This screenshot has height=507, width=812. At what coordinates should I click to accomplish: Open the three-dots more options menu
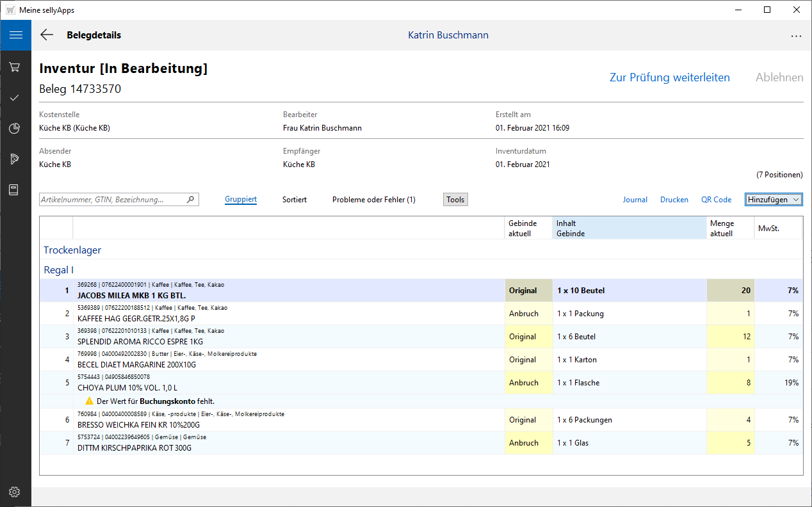[x=796, y=36]
